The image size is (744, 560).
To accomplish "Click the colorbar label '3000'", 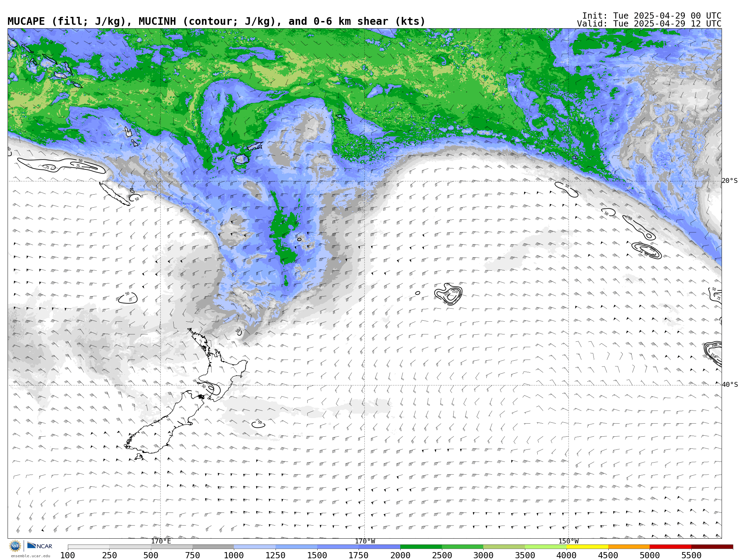I will [483, 556].
